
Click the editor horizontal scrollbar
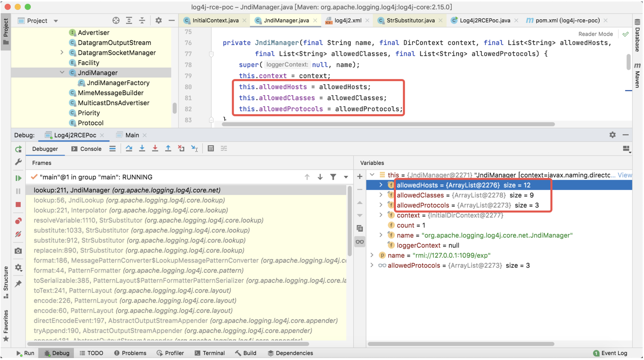pos(388,124)
